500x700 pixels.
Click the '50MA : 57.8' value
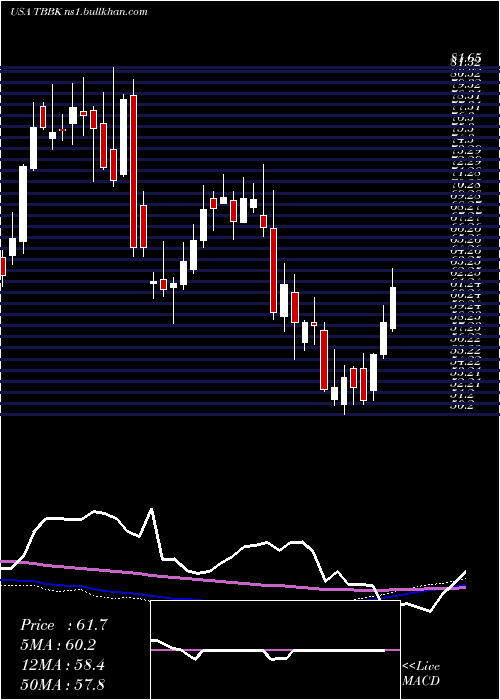(x=63, y=684)
